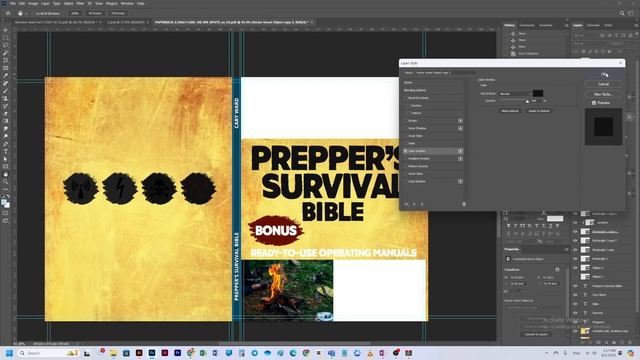The image size is (640, 360).
Task: Add another Drop Shadow with plus icon
Action: coord(460,181)
